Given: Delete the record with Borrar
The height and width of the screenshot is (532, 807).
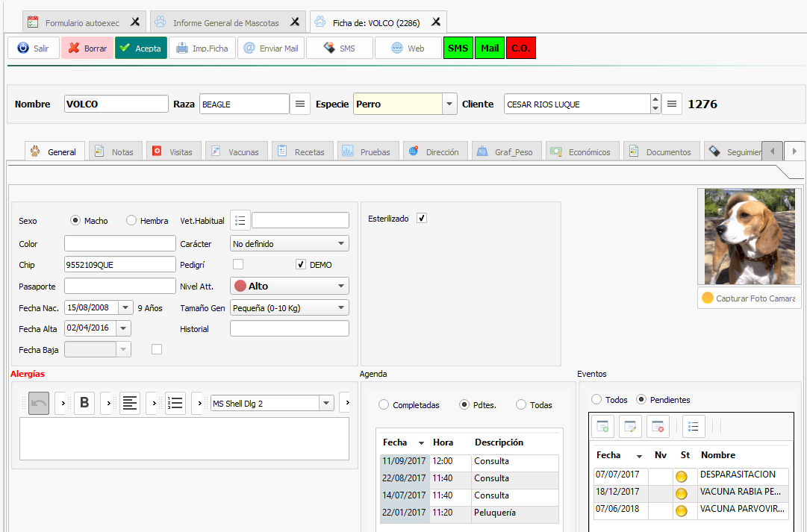Looking at the screenshot, I should (87, 48).
